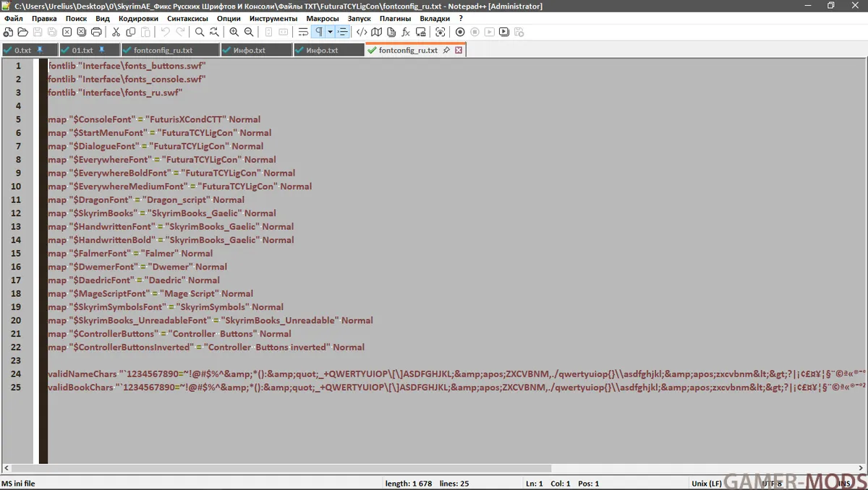Click the Zoom In toolbar icon

(234, 32)
